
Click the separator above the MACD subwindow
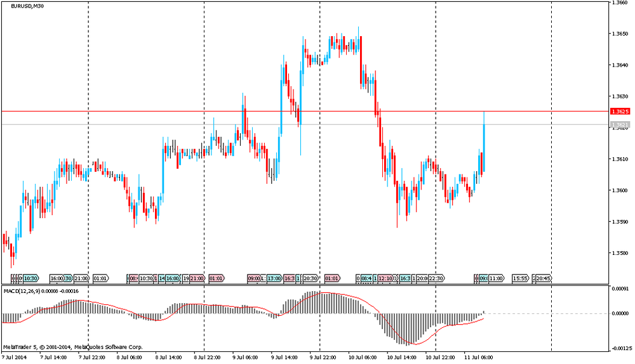point(305,285)
